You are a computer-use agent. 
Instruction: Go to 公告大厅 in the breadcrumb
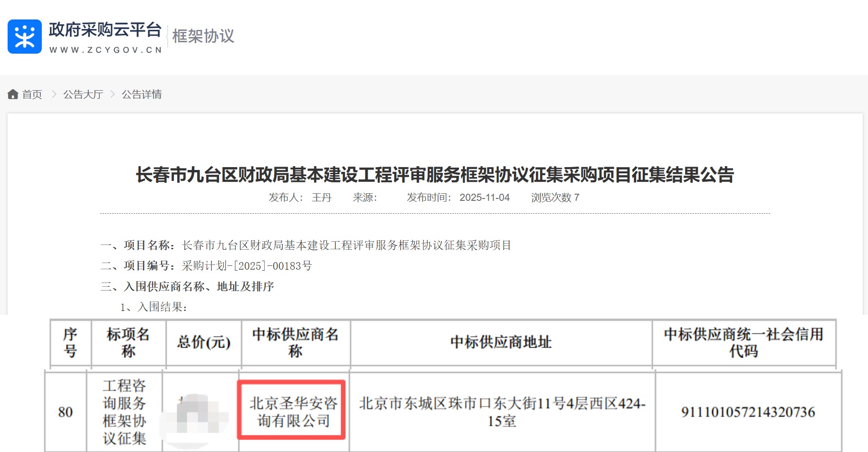[83, 94]
